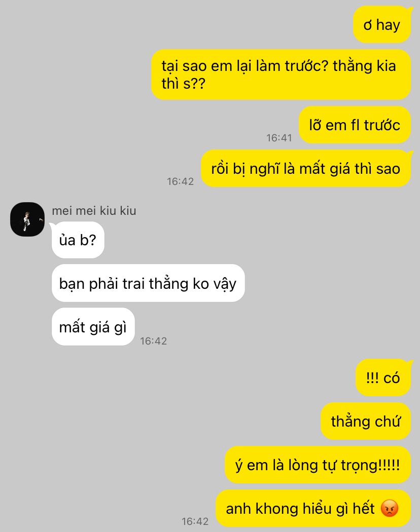Tap the 'thì s??' line in yellow bubble

(x=184, y=84)
